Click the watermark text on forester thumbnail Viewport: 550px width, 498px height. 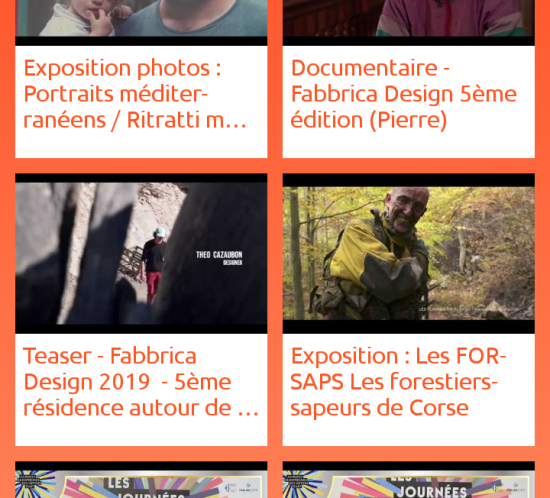(469, 309)
